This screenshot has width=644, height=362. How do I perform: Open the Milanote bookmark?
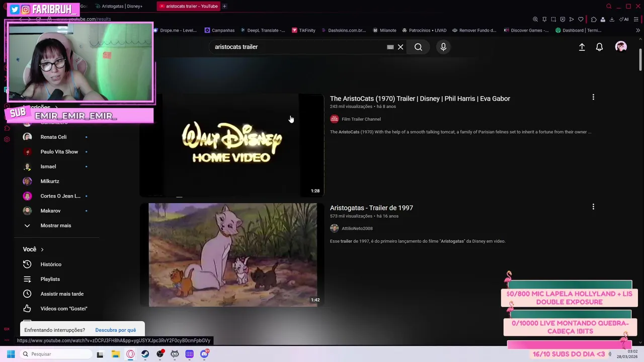tap(384, 30)
